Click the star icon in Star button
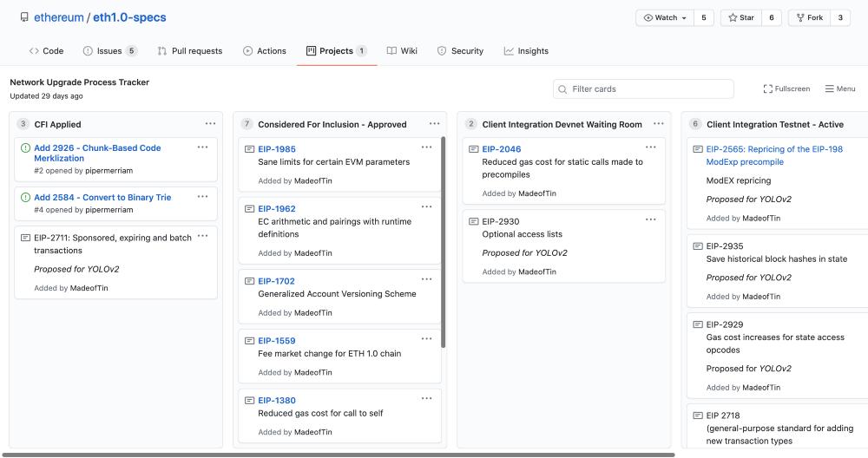Screen dimensions: 868x458 (733, 17)
